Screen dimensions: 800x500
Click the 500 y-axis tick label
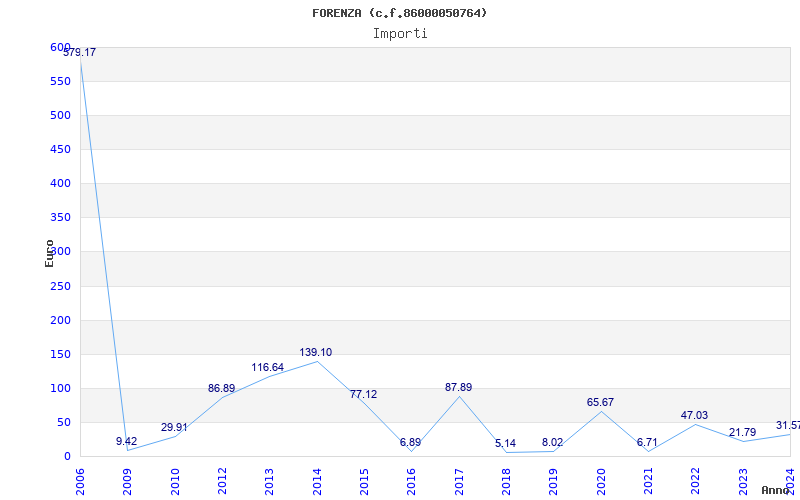tap(60, 116)
